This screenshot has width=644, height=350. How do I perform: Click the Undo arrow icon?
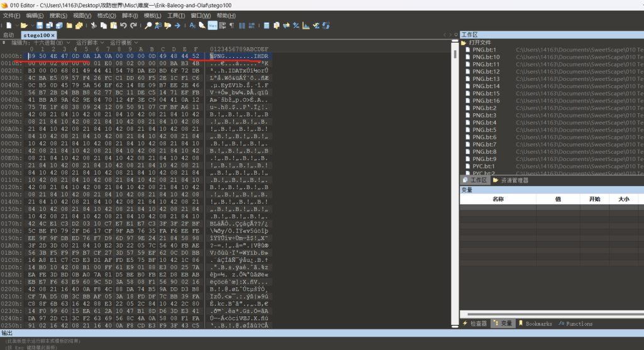coord(124,26)
